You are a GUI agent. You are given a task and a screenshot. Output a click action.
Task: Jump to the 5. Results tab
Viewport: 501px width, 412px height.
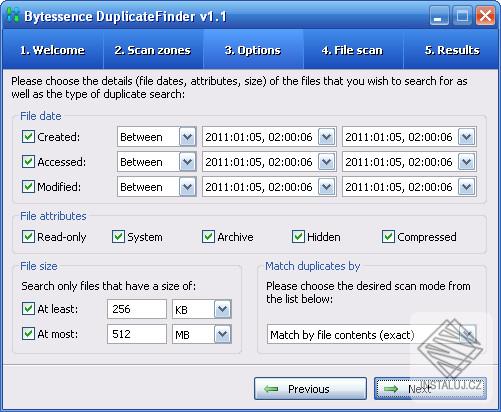click(452, 50)
